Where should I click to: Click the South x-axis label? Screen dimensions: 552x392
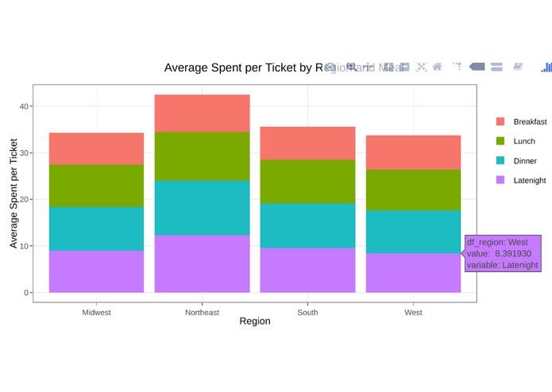coord(307,313)
